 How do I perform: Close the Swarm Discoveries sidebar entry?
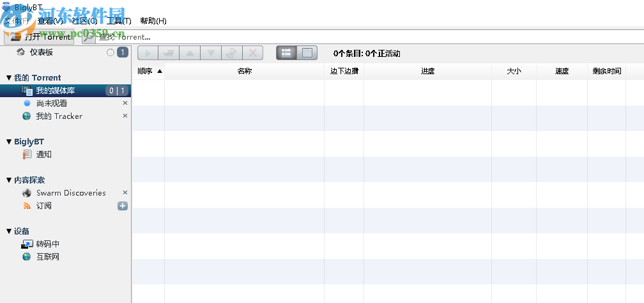coord(125,192)
